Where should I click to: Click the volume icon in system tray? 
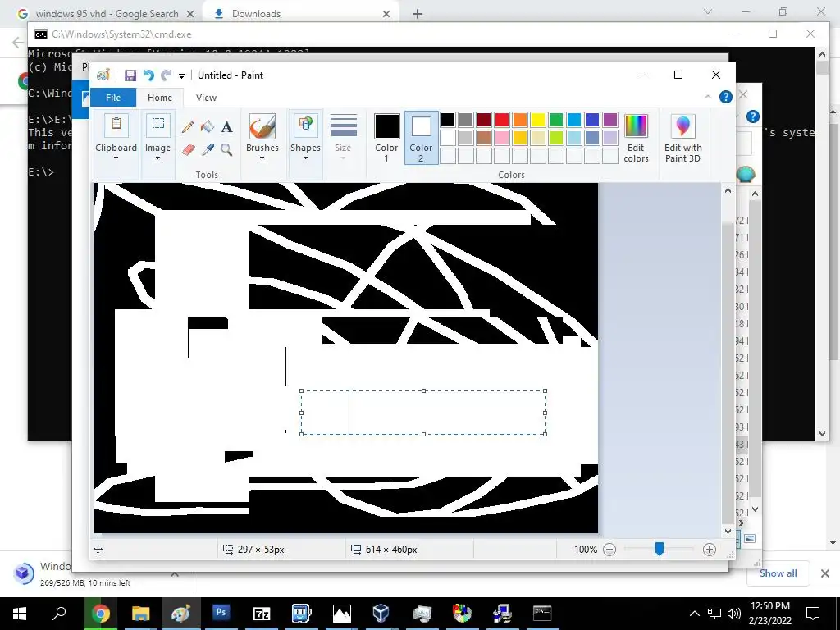(x=734, y=614)
